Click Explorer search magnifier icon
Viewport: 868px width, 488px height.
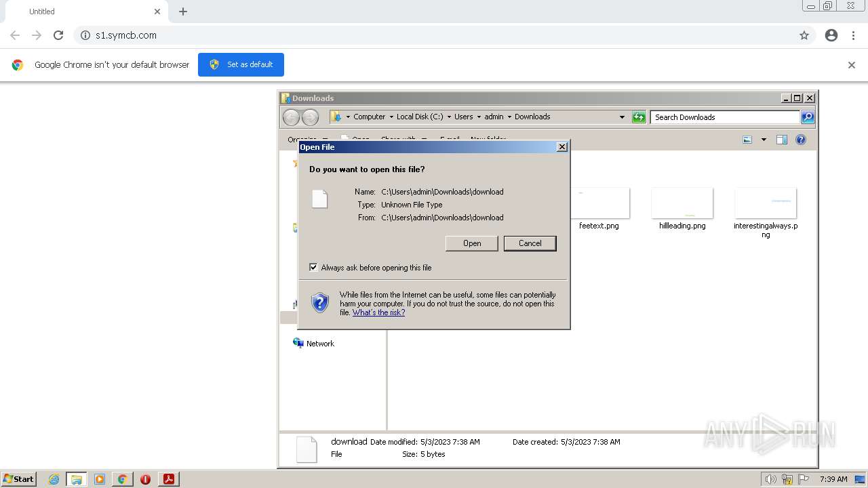click(x=807, y=117)
